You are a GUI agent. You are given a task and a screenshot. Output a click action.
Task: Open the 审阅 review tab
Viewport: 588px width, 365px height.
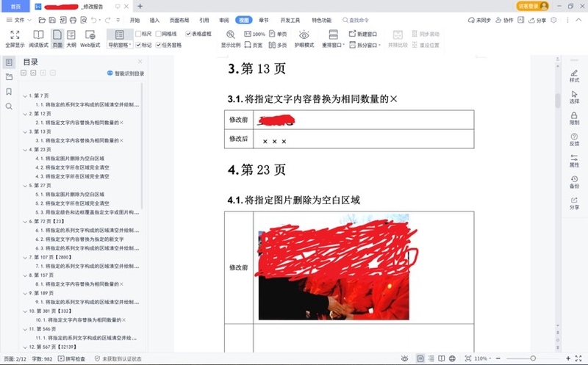pyautogui.click(x=224, y=20)
